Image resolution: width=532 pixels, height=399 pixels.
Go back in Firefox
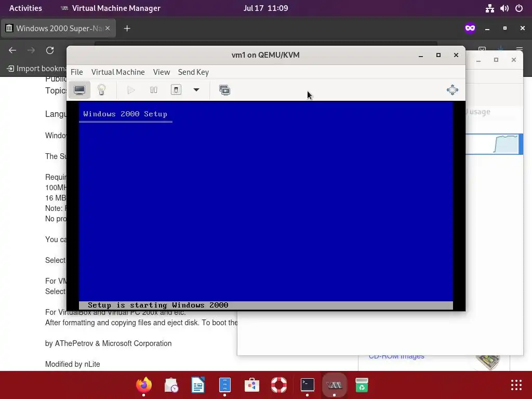(x=12, y=50)
